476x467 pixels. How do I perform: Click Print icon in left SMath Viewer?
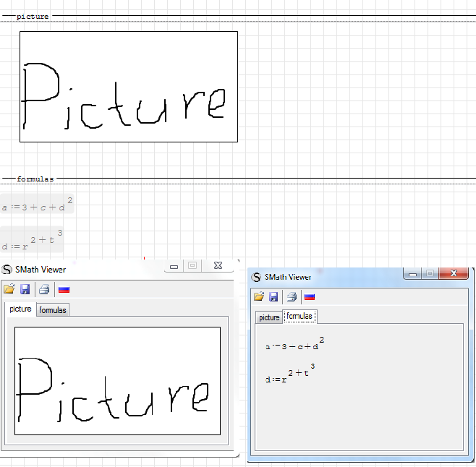tap(44, 290)
